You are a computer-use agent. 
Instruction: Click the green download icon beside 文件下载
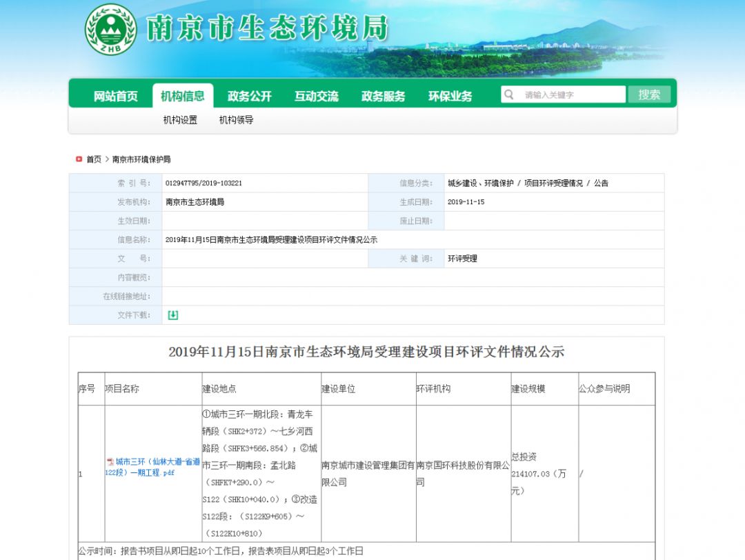click(x=172, y=314)
